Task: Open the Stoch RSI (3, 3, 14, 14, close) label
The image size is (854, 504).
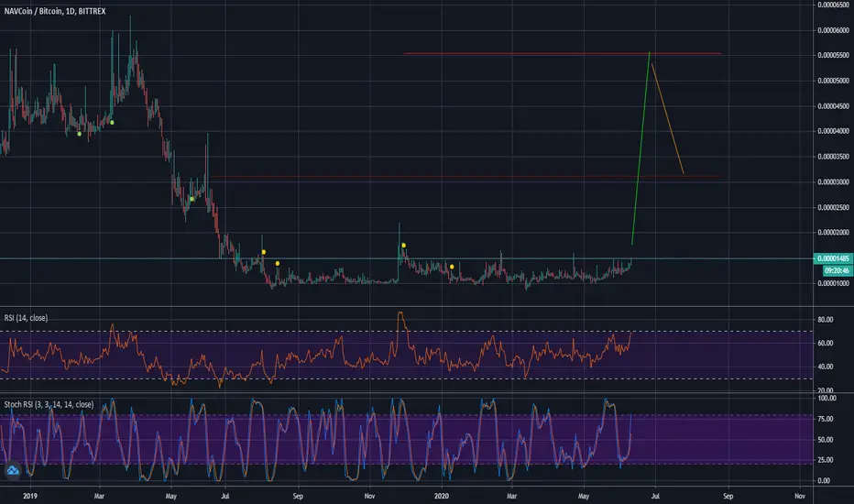Action: pos(49,404)
